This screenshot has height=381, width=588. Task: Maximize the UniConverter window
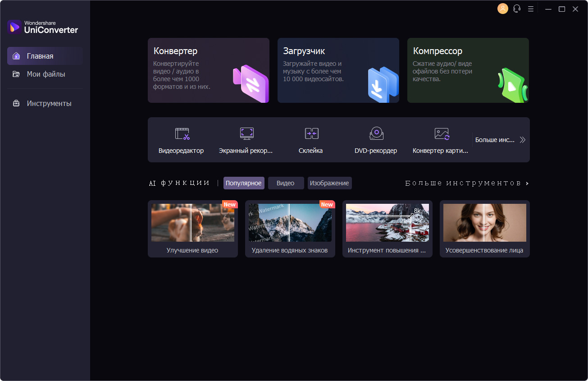pyautogui.click(x=562, y=9)
